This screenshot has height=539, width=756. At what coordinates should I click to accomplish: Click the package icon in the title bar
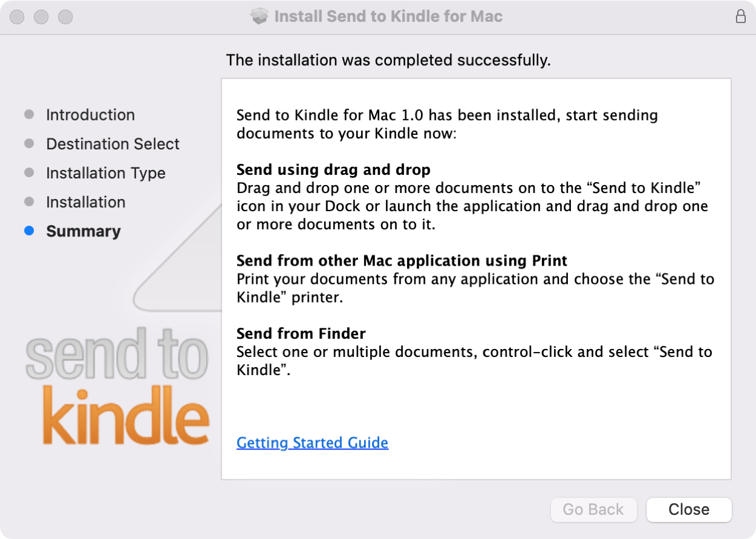coord(259,16)
